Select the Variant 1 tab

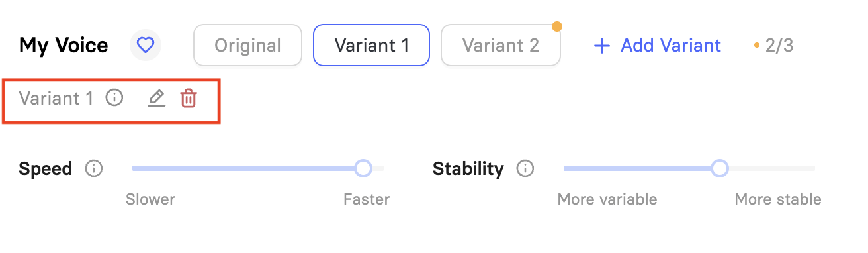(x=371, y=45)
